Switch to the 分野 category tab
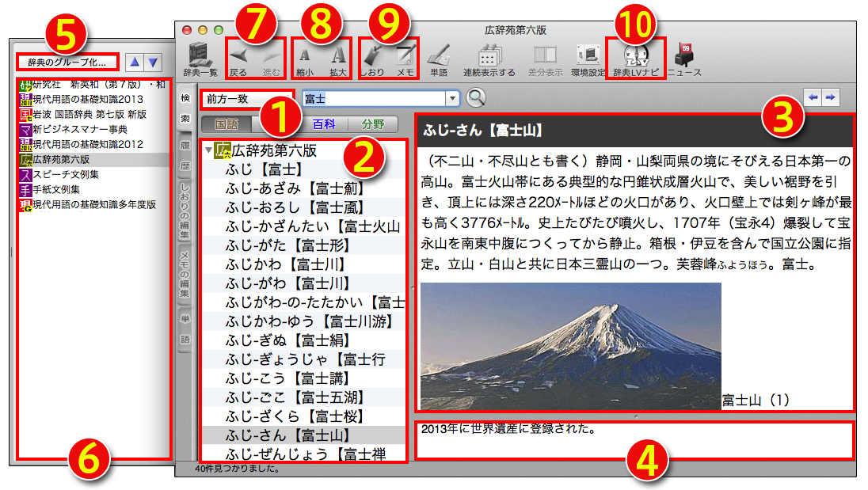Viewport: 868px width, 490px height. (x=373, y=123)
